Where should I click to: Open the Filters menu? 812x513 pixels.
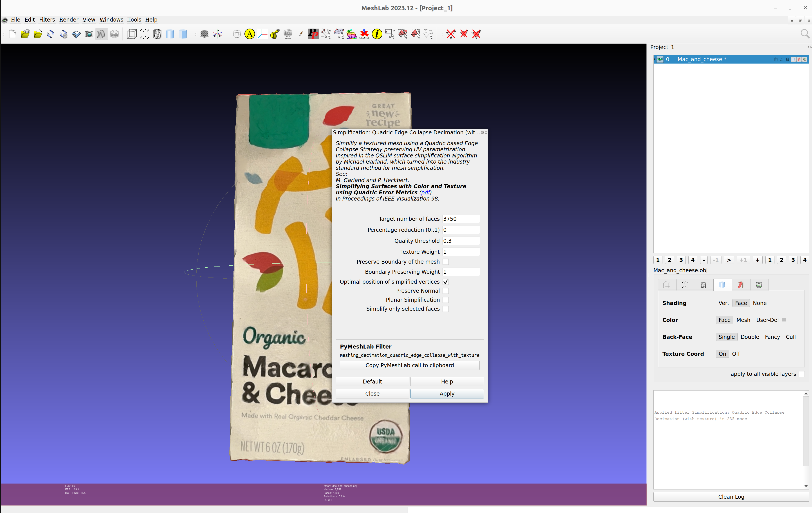[x=47, y=20]
